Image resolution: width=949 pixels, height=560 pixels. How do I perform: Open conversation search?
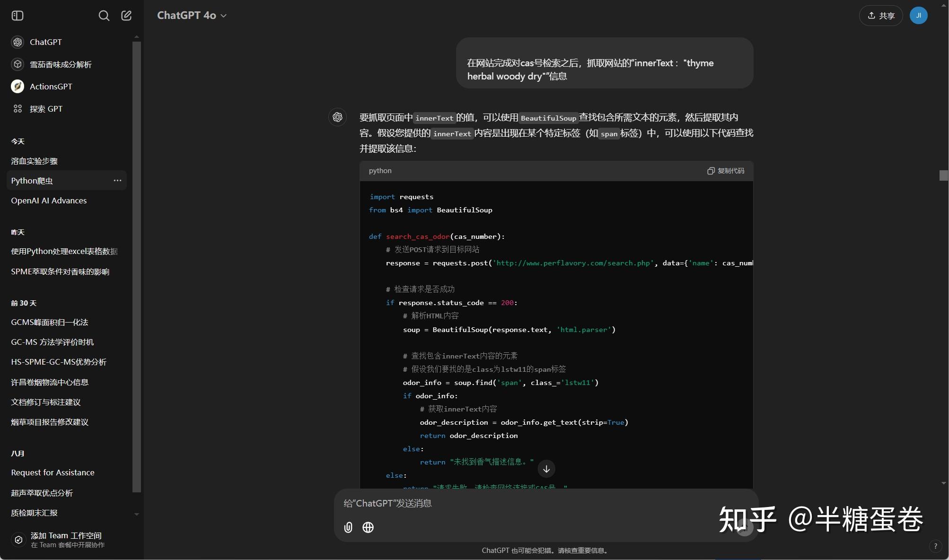pos(104,16)
